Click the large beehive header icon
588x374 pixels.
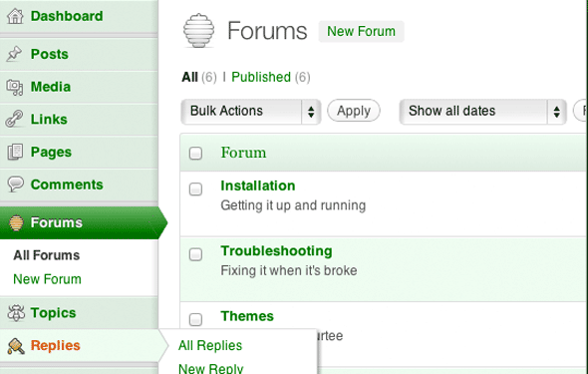(x=198, y=31)
